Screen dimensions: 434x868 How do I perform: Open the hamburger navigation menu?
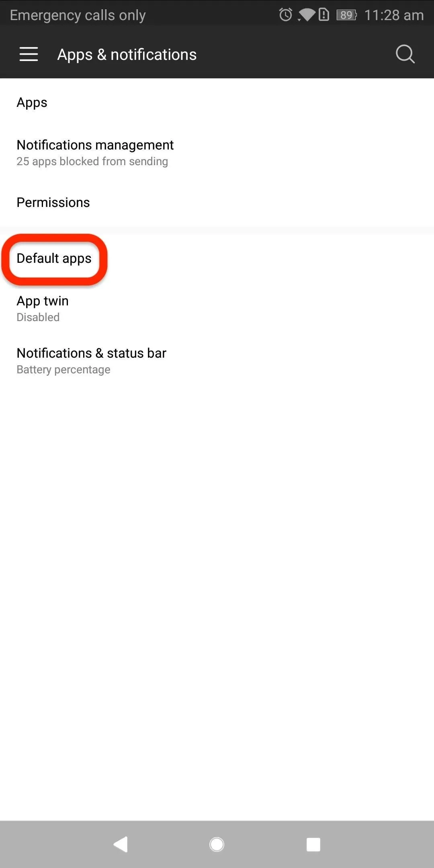[29, 54]
